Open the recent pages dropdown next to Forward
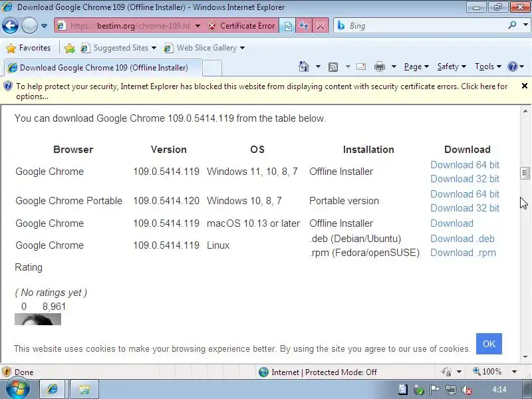 point(44,26)
